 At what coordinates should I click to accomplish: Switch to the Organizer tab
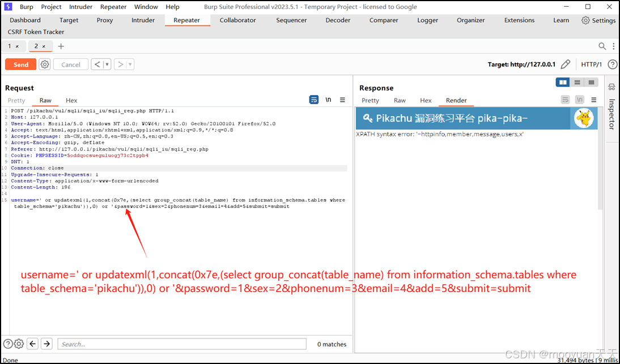click(x=470, y=20)
